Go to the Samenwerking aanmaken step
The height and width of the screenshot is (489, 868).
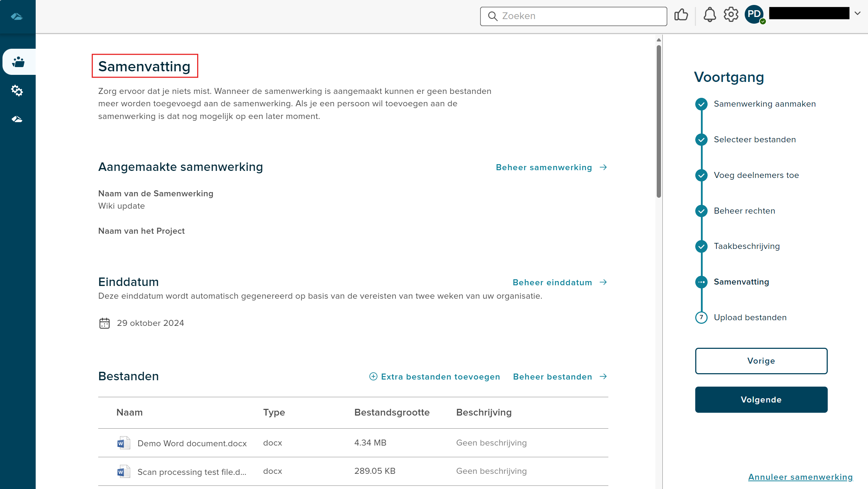coord(764,104)
